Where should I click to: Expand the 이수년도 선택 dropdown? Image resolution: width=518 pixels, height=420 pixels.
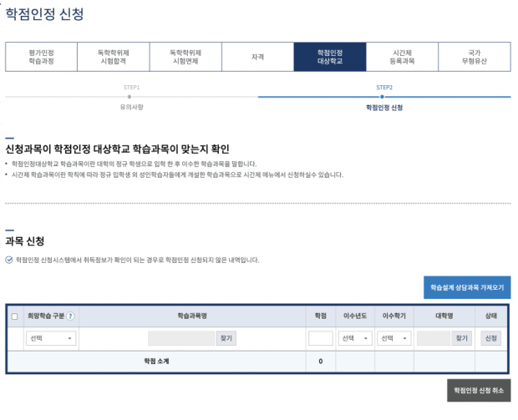(x=355, y=338)
